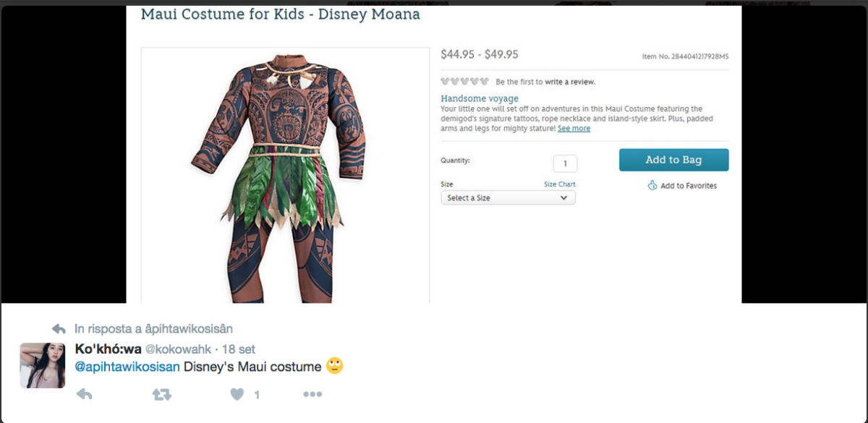Click the size dropdown chevron arrow
This screenshot has height=423, width=868.
click(563, 197)
